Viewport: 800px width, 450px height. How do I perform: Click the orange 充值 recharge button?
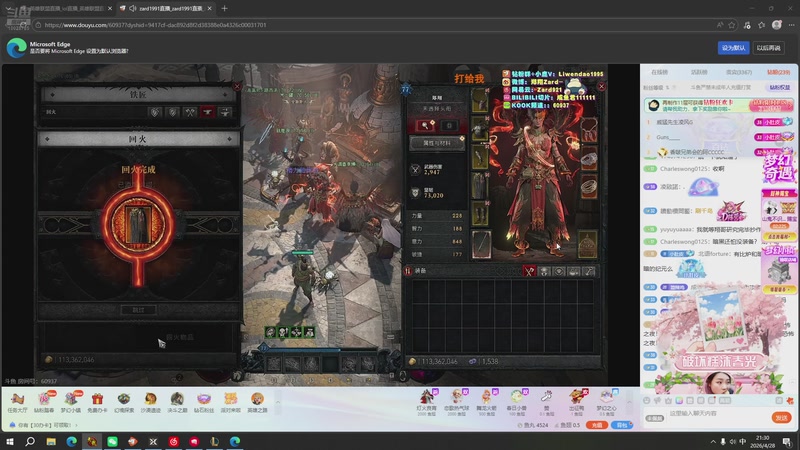click(x=597, y=425)
